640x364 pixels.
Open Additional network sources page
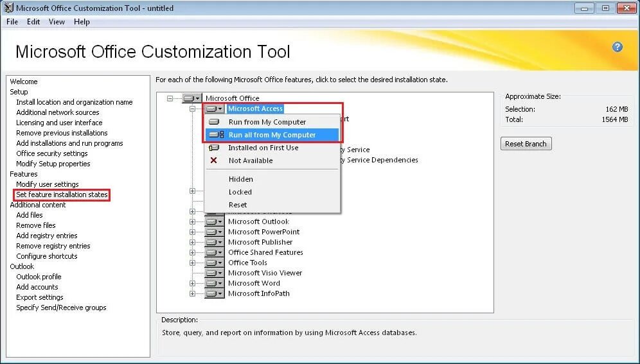[58, 112]
